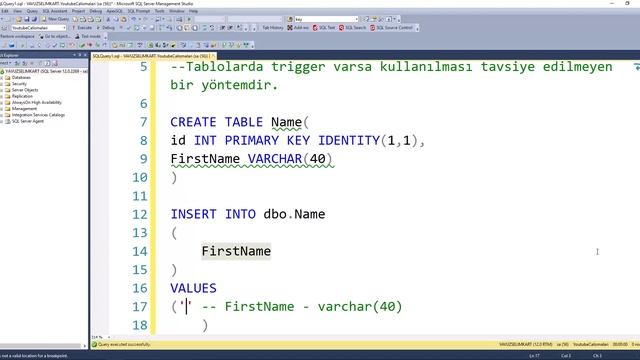Open the View menu
Image resolution: width=640 pixels, height=360 pixels.
point(18,11)
